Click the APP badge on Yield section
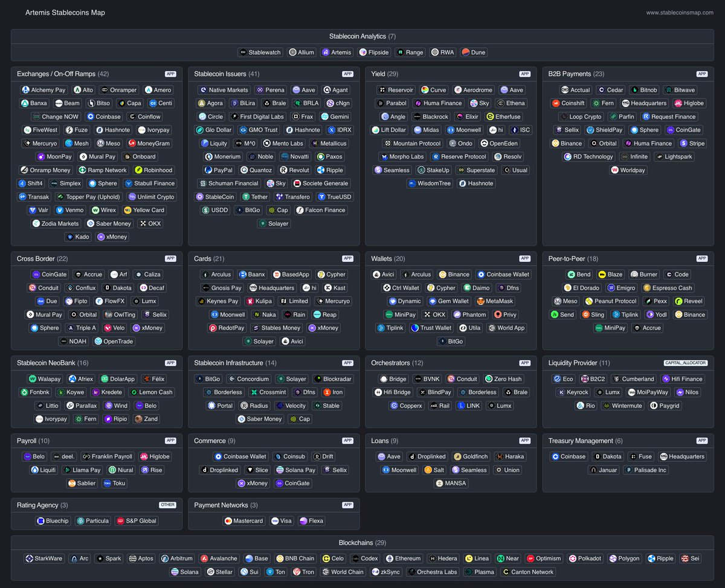The image size is (725, 588). [x=525, y=74]
